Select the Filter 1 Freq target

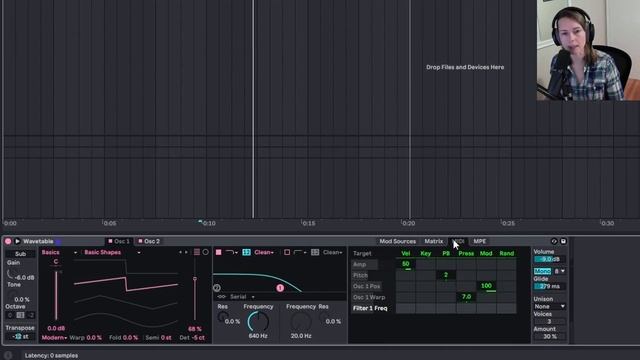(x=370, y=308)
